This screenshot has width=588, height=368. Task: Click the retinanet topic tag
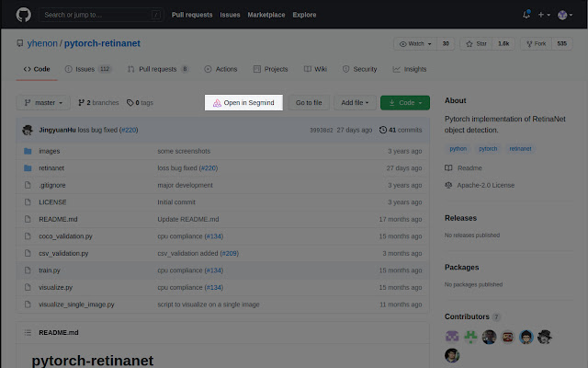tap(521, 149)
